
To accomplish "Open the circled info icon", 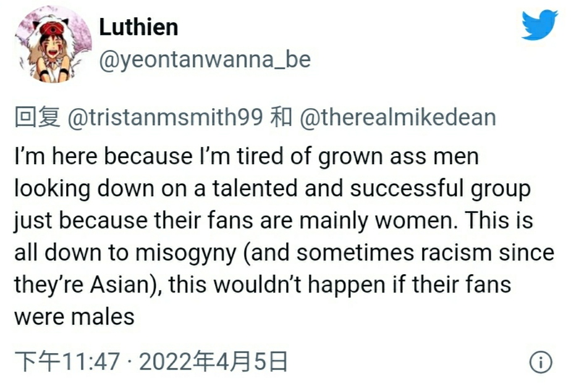I will click(541, 362).
